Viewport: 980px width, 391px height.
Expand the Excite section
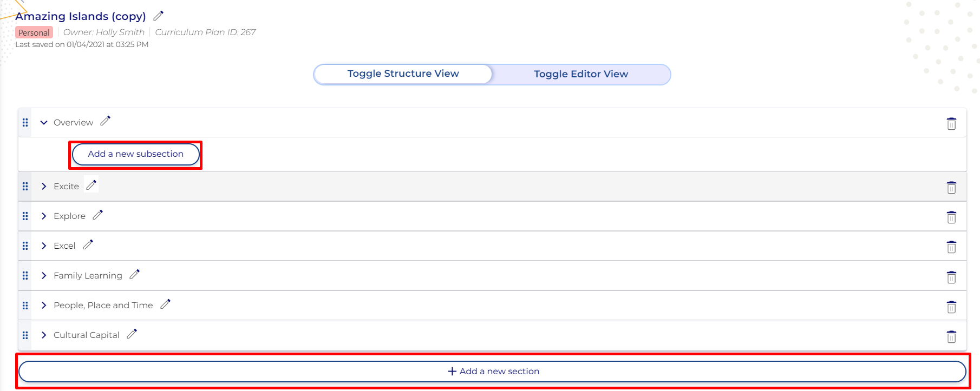44,187
